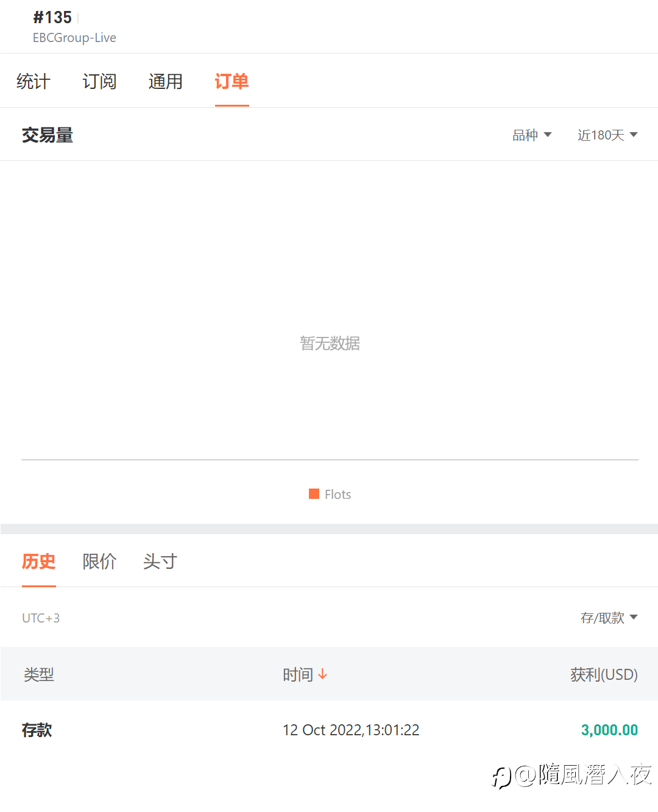Click the #135 account number
The width and height of the screenshot is (658, 812).
tap(52, 17)
